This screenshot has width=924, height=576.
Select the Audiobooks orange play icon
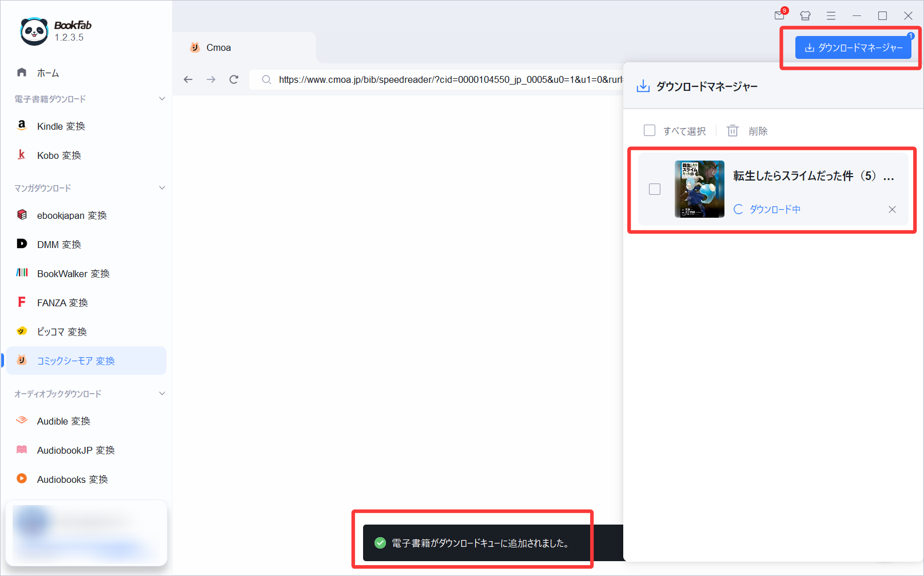click(x=22, y=478)
